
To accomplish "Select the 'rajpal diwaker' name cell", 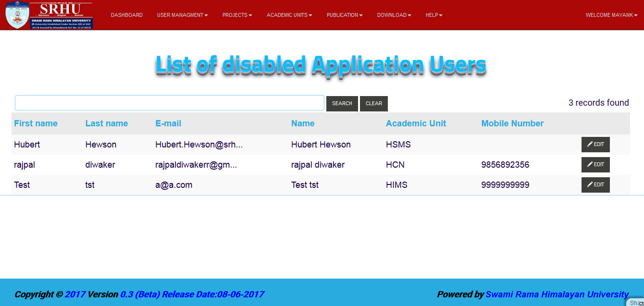I will click(318, 165).
